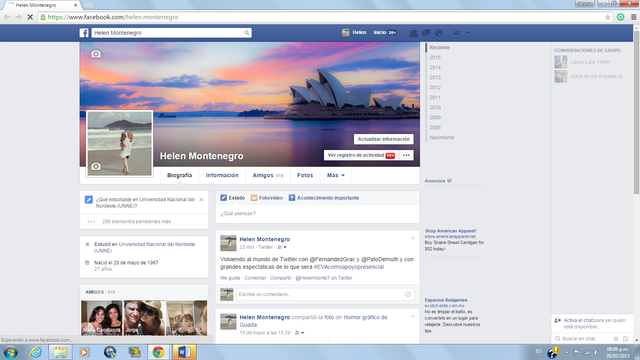
Task: Open chat settings gear icon
Action: click(616, 339)
